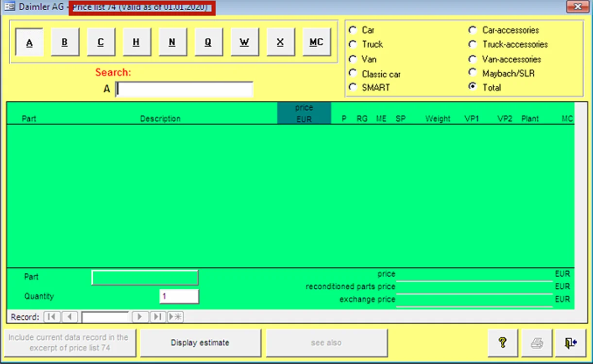
Task: Go to previous record arrow
Action: (69, 317)
